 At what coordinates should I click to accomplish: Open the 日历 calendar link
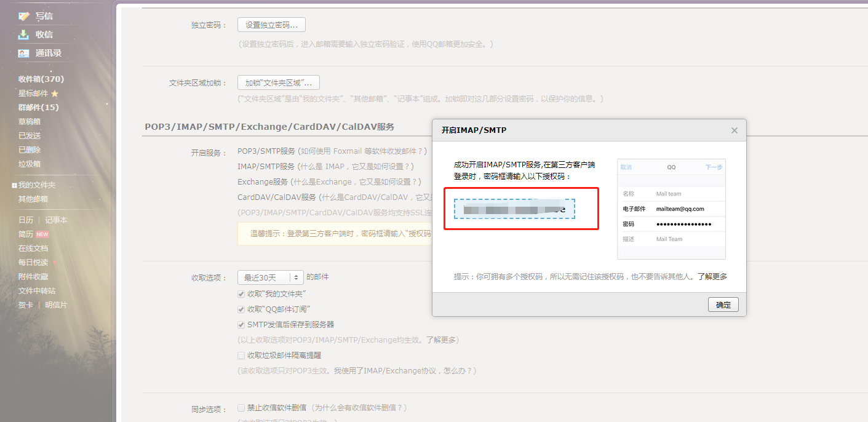(x=26, y=220)
